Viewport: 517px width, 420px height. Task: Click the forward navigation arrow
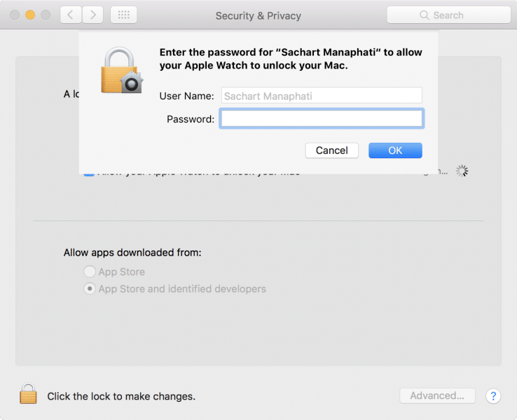click(92, 15)
